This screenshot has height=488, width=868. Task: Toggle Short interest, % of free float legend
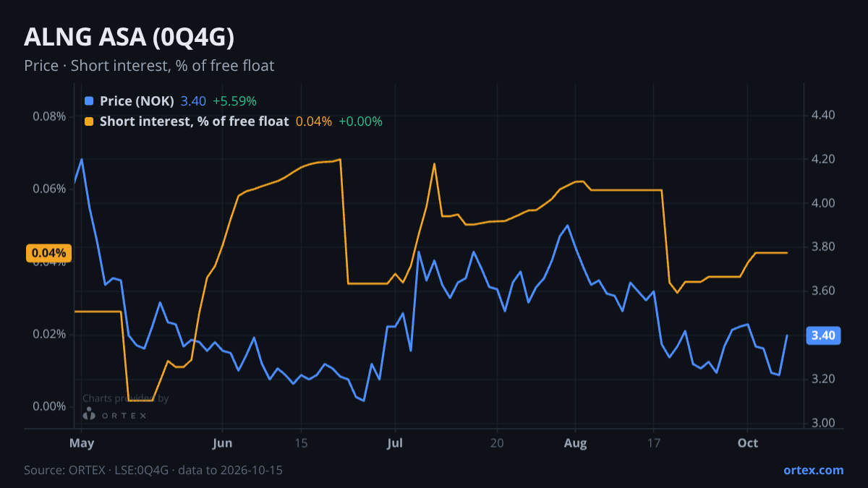(194, 121)
